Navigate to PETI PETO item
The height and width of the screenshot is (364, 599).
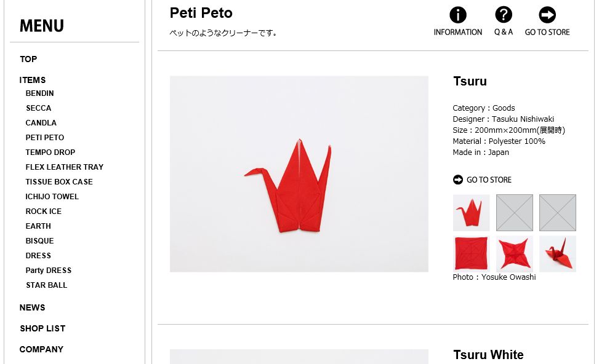(44, 138)
